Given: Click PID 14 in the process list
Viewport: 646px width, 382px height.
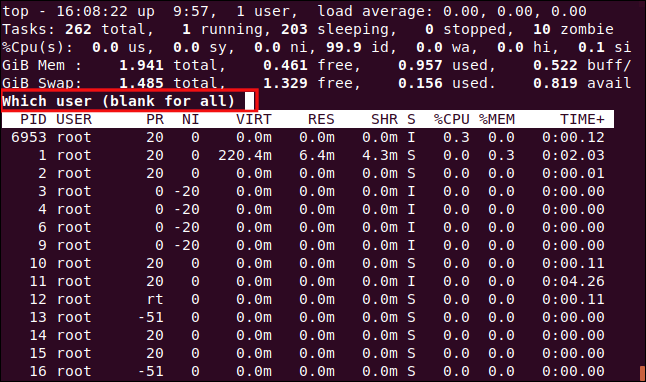Looking at the screenshot, I should click(x=38, y=335).
